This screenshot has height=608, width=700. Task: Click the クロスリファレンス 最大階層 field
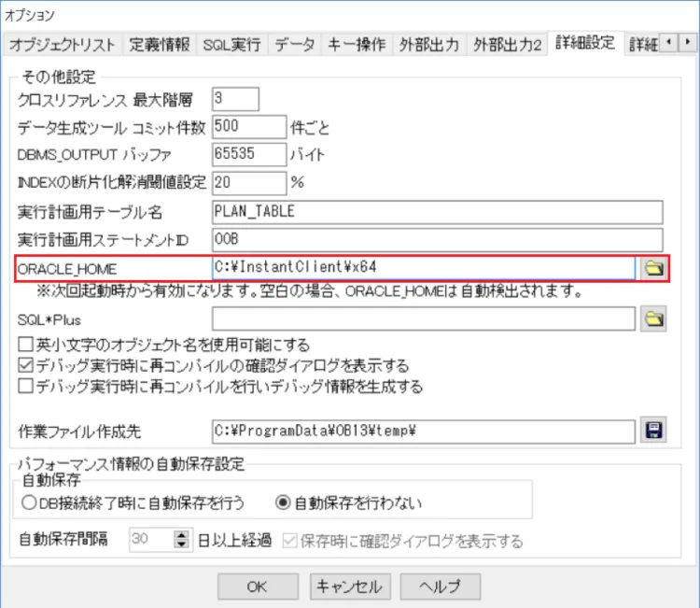coord(236,99)
